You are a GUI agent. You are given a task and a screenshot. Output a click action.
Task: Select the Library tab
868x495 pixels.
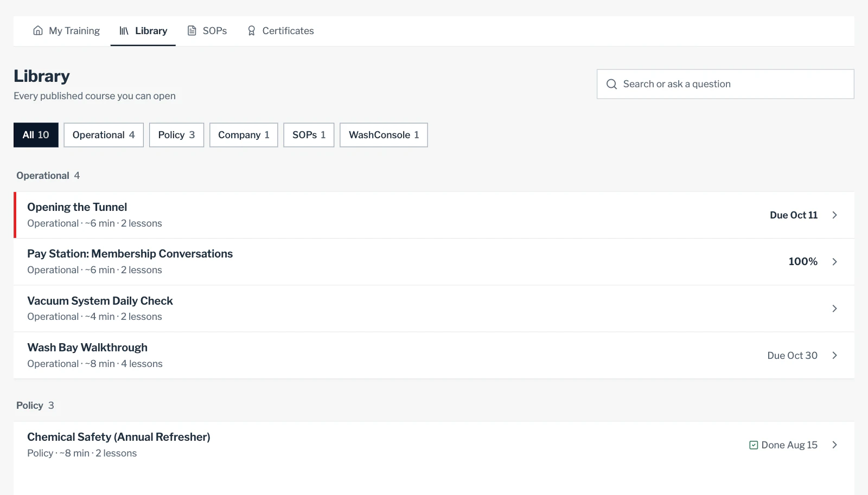[x=143, y=31]
